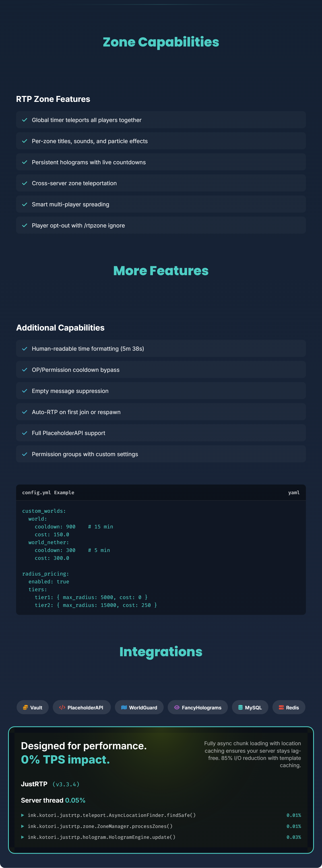Viewport: 322px width, 868px height.
Task: Click the Redis server icon
Action: coord(281,707)
